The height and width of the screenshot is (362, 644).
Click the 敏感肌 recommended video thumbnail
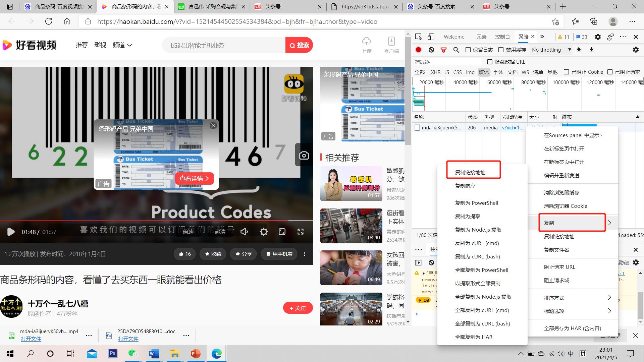coord(351,184)
